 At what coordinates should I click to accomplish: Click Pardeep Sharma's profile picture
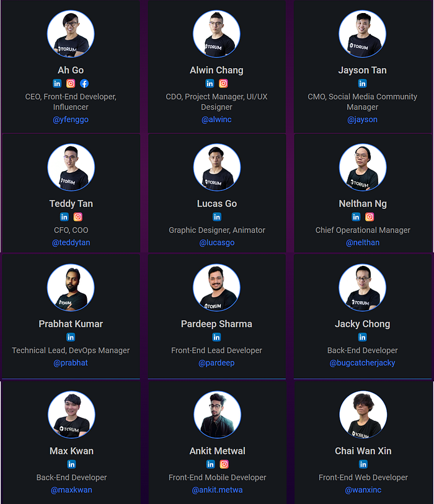tap(216, 288)
